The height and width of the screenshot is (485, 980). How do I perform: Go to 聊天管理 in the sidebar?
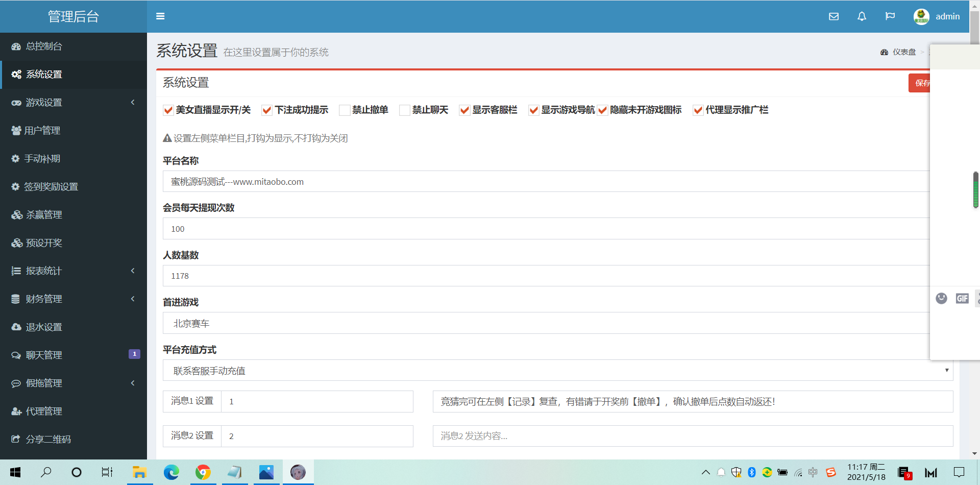tap(44, 355)
